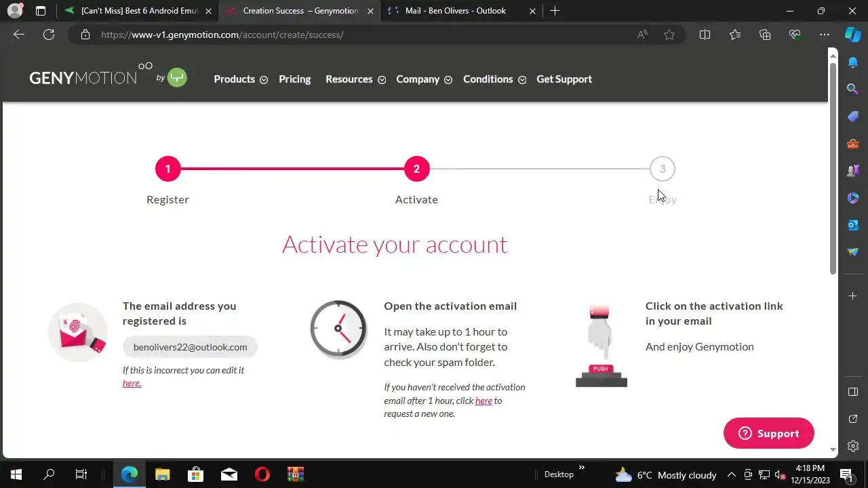868x488 pixels.
Task: Open WinRAR from taskbar
Action: pos(296,474)
